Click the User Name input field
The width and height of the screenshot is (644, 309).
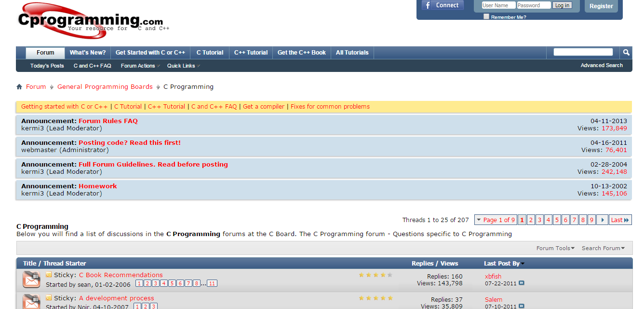click(x=498, y=5)
